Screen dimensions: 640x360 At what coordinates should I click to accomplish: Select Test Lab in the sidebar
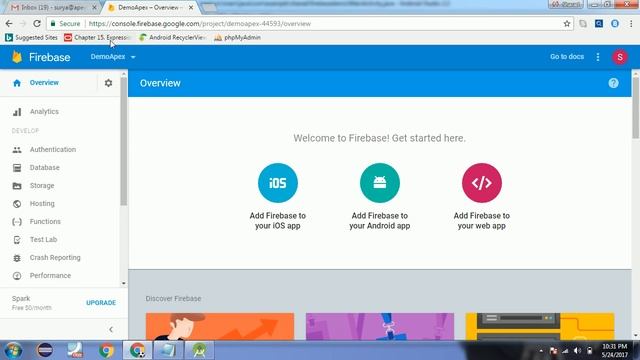click(43, 240)
